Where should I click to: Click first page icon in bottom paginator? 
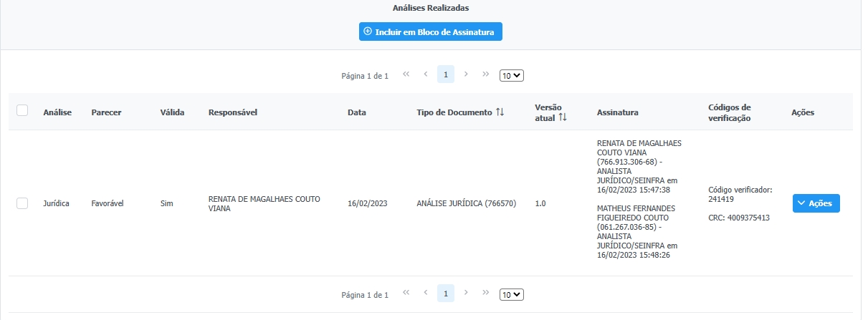click(x=406, y=294)
